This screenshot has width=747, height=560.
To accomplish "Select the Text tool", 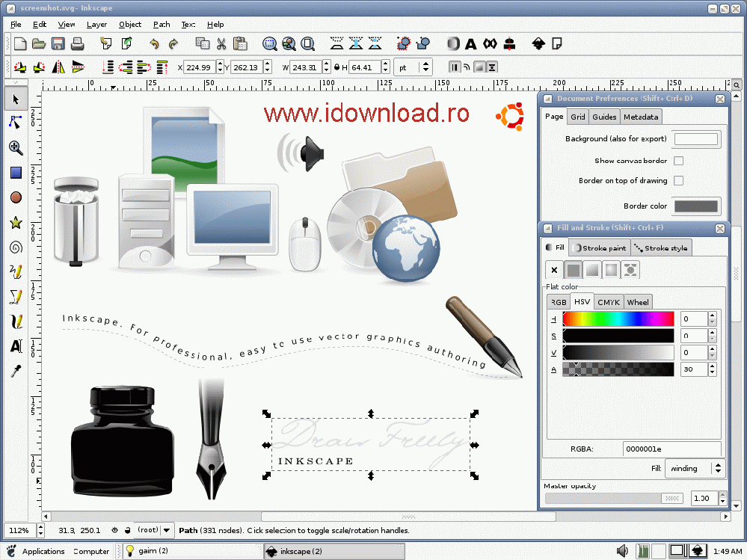I will coord(16,346).
